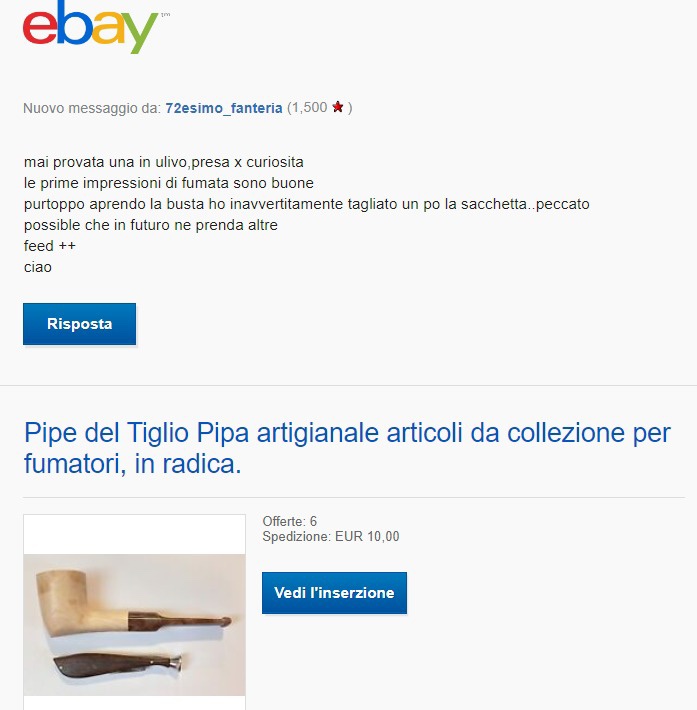Image resolution: width=697 pixels, height=710 pixels.
Task: Click the Nuovo messaggio da label
Action: click(92, 108)
